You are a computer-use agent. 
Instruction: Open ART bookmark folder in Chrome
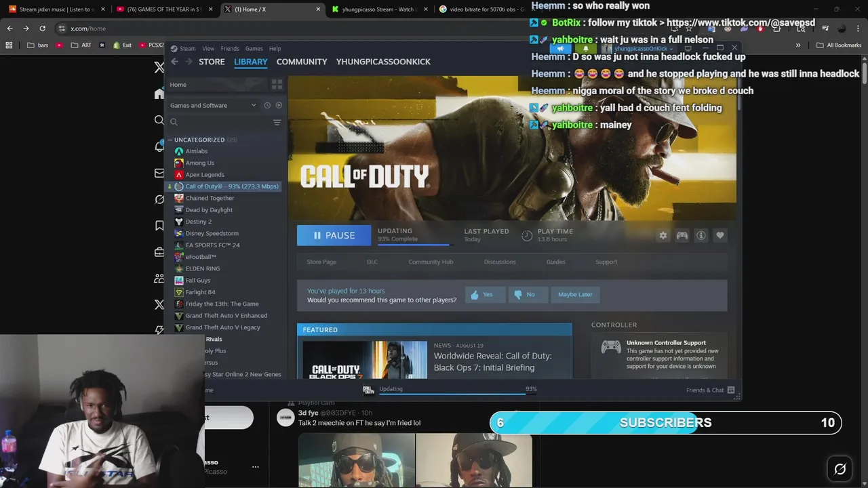point(81,45)
